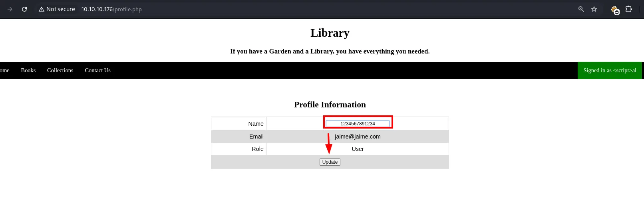Open the zoom magnifier in the address bar

point(581,9)
